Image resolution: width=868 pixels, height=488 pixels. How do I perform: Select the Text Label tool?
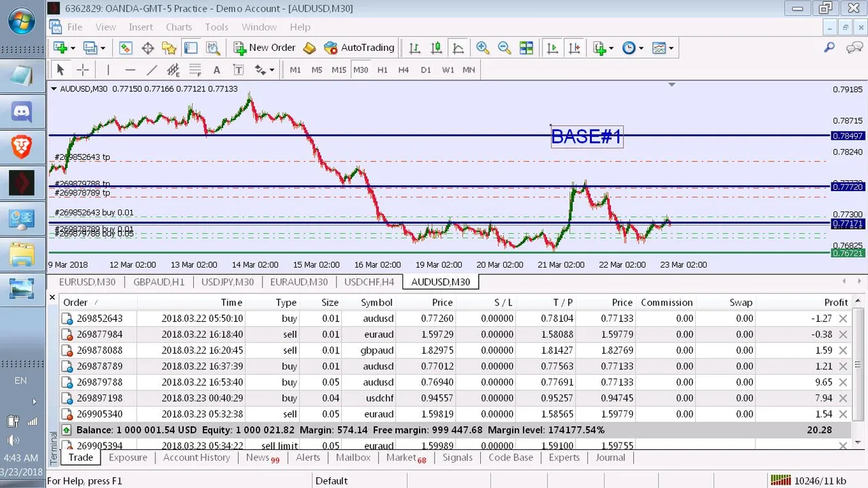click(x=238, y=69)
